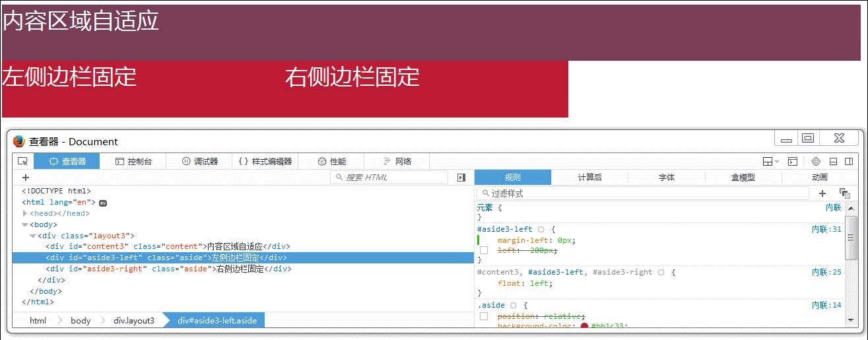This screenshot has width=868, height=340.
Task: Click 内联 link beside 元素 rule
Action: tap(834, 207)
